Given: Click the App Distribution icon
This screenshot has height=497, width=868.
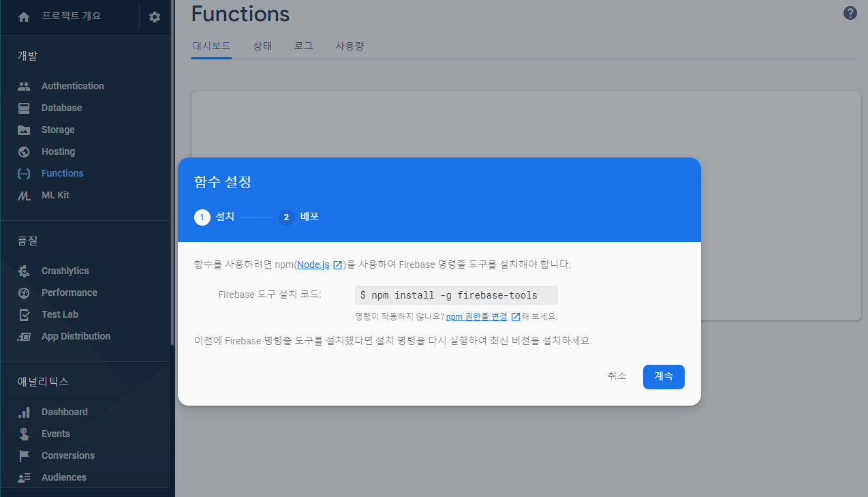Looking at the screenshot, I should 24,336.
